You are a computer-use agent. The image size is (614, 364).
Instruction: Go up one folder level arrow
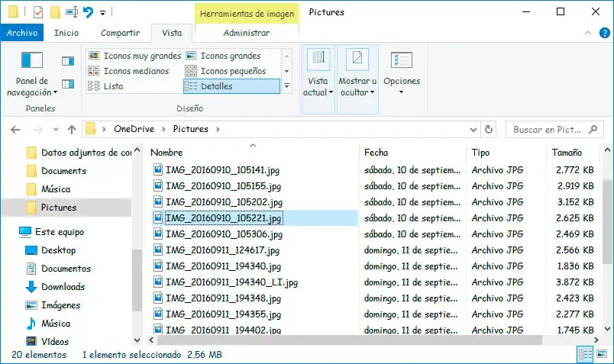pyautogui.click(x=72, y=130)
